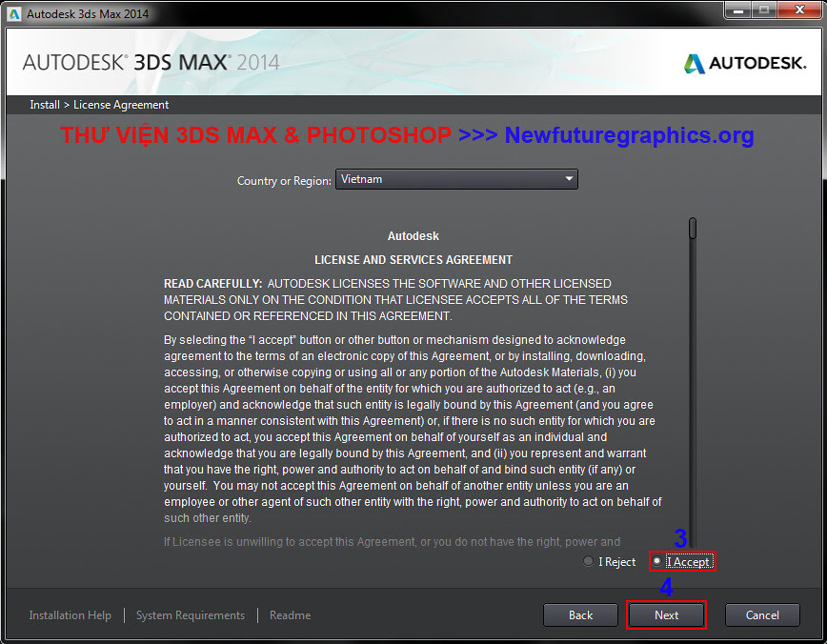Click the LICENSE AND SERVICES AGREEMENT heading
This screenshot has width=827, height=644.
click(413, 260)
